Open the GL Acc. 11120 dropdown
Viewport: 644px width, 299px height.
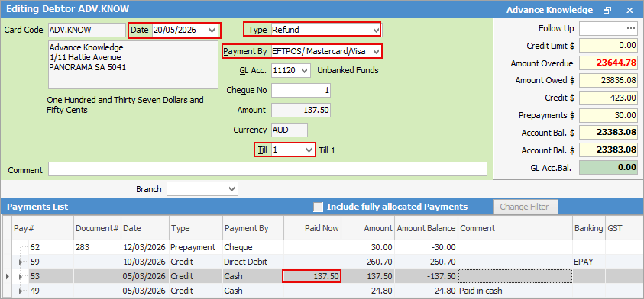point(305,70)
